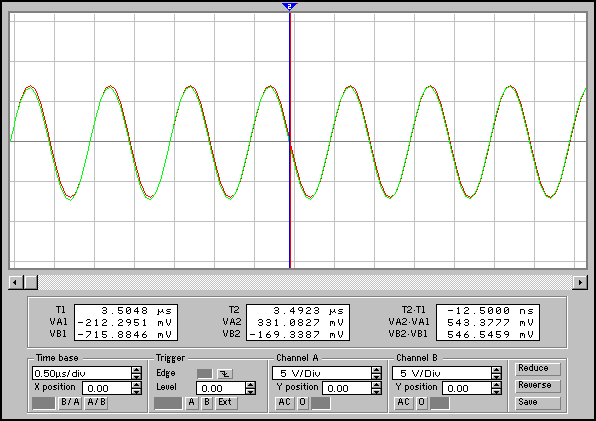Increase Channel B V/Div with up arrow
This screenshot has height=421, width=596.
point(496,370)
